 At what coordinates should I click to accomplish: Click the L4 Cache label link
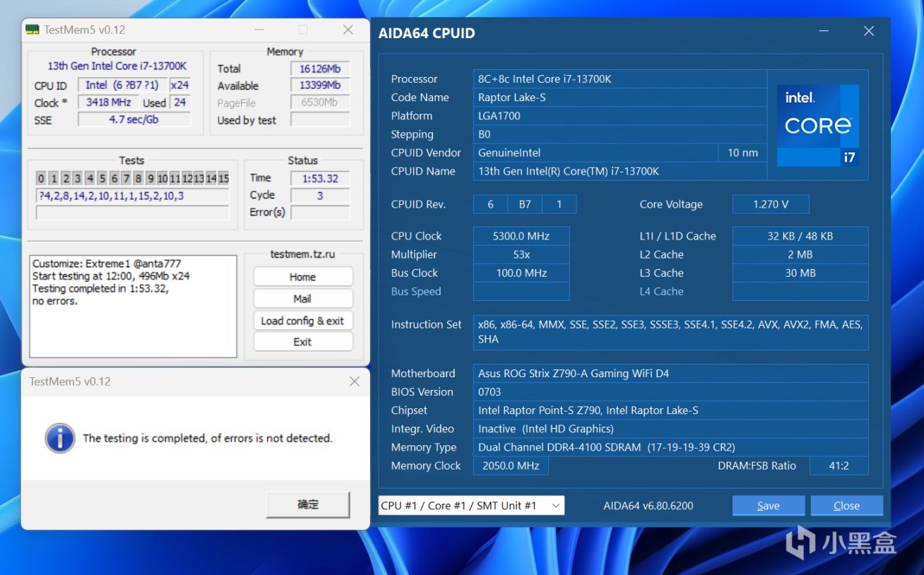click(x=661, y=291)
